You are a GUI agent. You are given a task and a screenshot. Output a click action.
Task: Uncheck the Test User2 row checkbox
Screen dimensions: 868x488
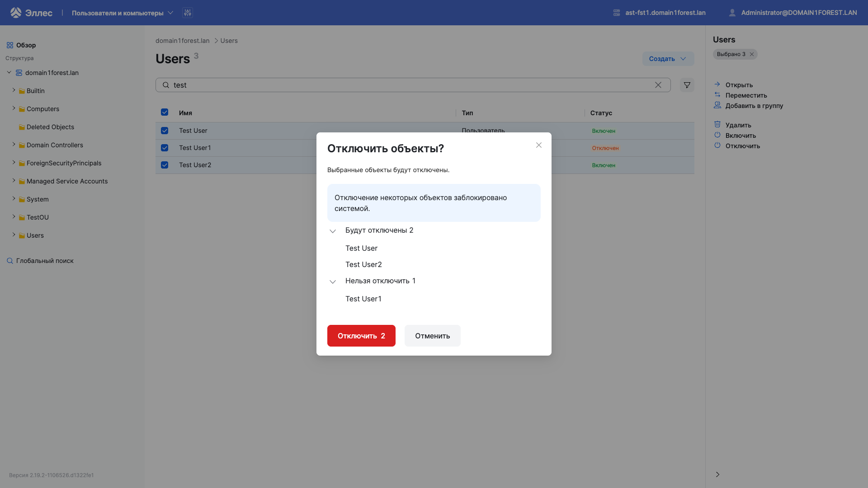click(165, 165)
